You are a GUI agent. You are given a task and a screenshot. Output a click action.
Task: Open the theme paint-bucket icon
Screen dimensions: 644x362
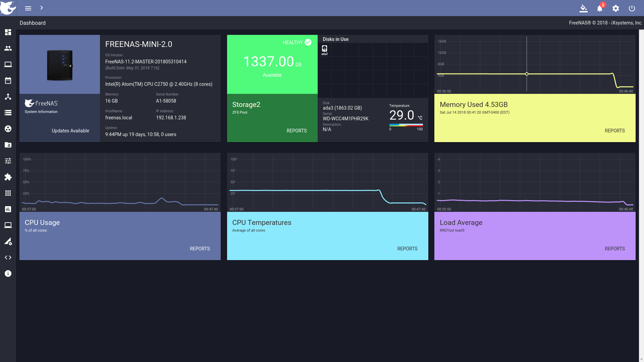(584, 8)
